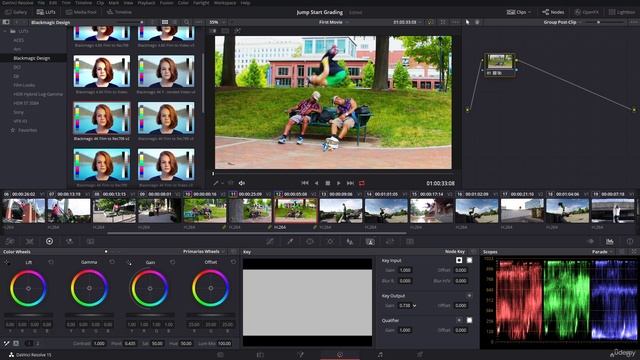The image size is (640, 360).
Task: Toggle the Key Input invert square
Action: pos(469,260)
